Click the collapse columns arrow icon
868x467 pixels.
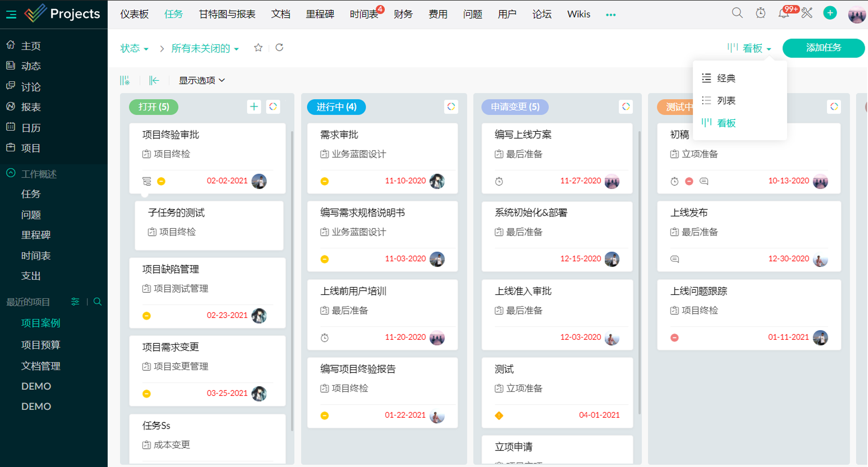pos(154,80)
